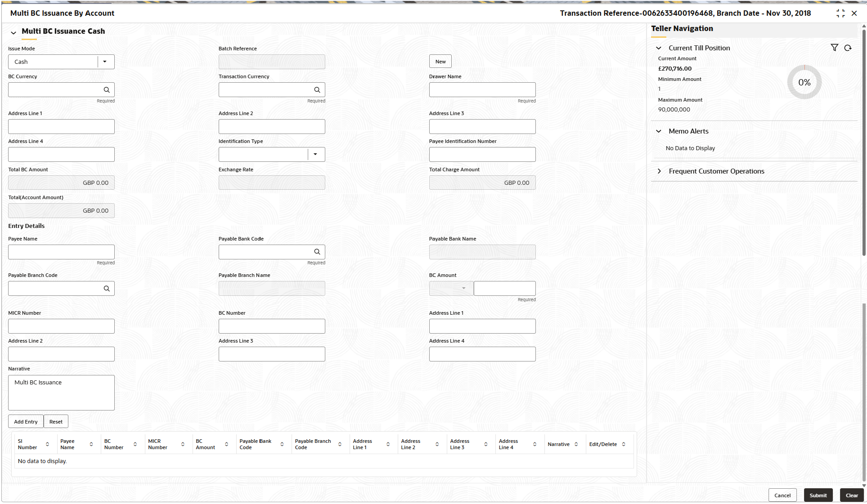
Task: Submit the transaction
Action: (818, 495)
